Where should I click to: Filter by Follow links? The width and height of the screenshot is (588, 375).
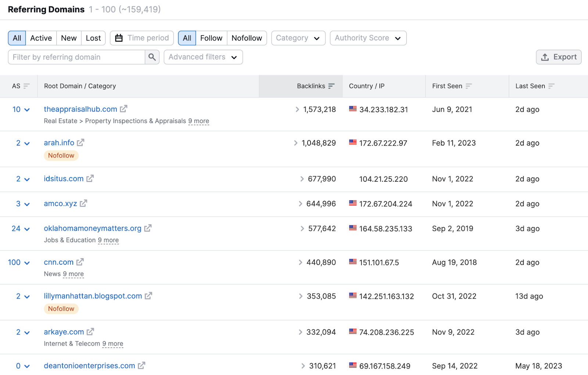[211, 38]
